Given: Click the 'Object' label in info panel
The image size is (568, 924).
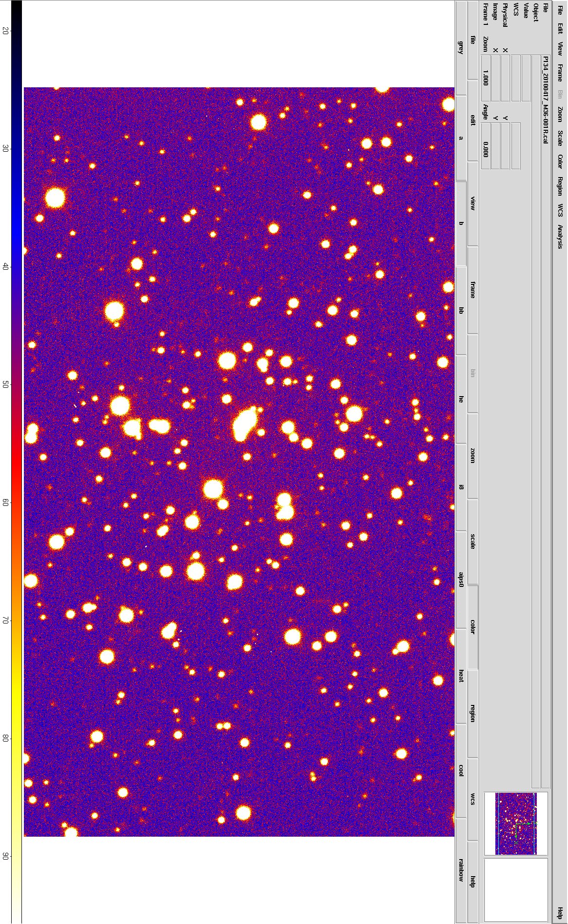Looking at the screenshot, I should (536, 12).
